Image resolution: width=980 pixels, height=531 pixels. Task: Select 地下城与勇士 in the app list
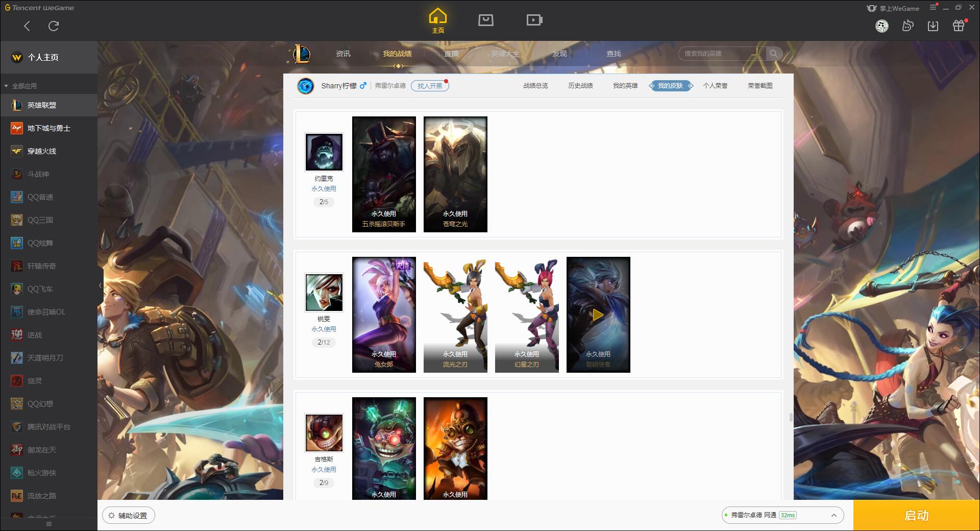48,128
